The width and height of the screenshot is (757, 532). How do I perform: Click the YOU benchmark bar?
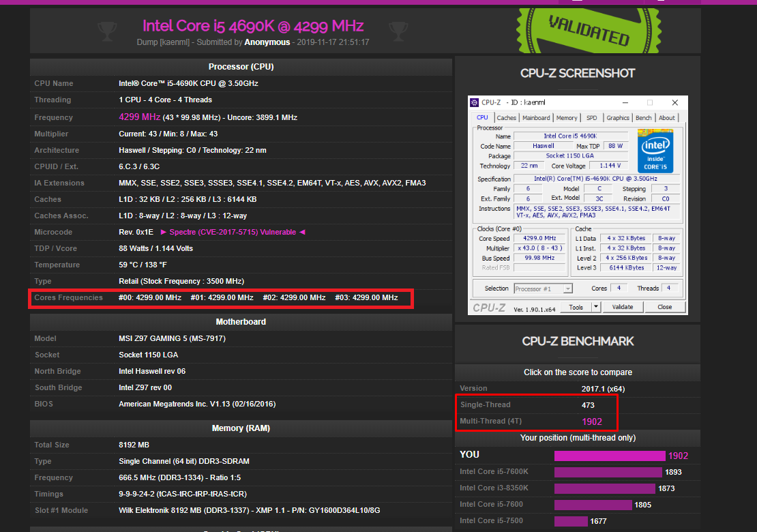pyautogui.click(x=610, y=456)
